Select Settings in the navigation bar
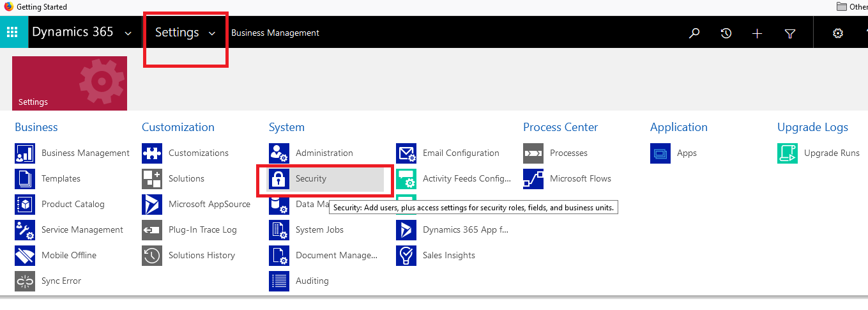The height and width of the screenshot is (310, 868). point(177,33)
